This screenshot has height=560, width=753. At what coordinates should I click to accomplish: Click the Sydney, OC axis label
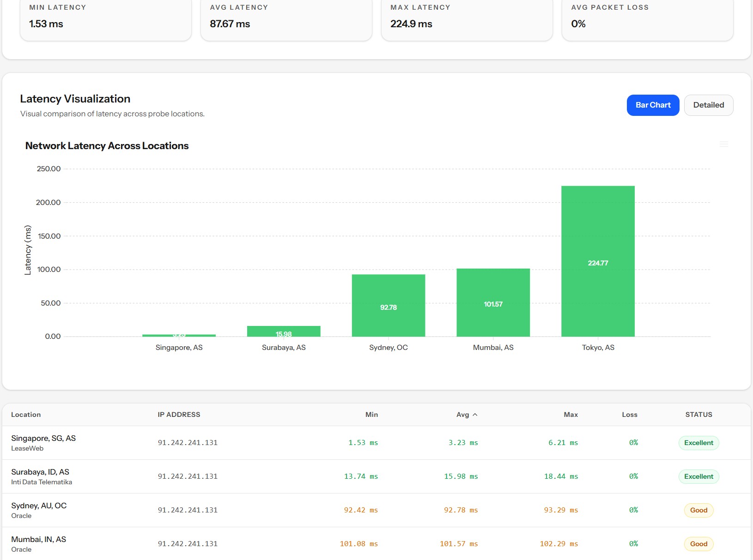[x=389, y=348]
